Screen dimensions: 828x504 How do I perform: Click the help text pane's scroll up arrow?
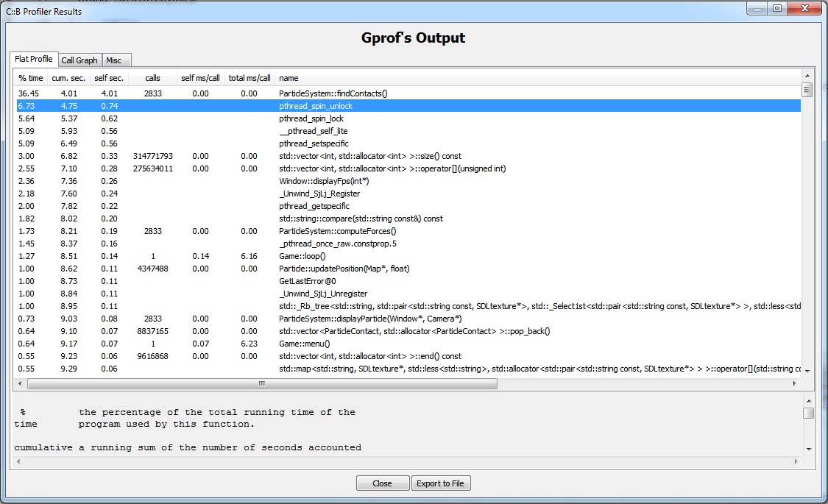pyautogui.click(x=808, y=401)
